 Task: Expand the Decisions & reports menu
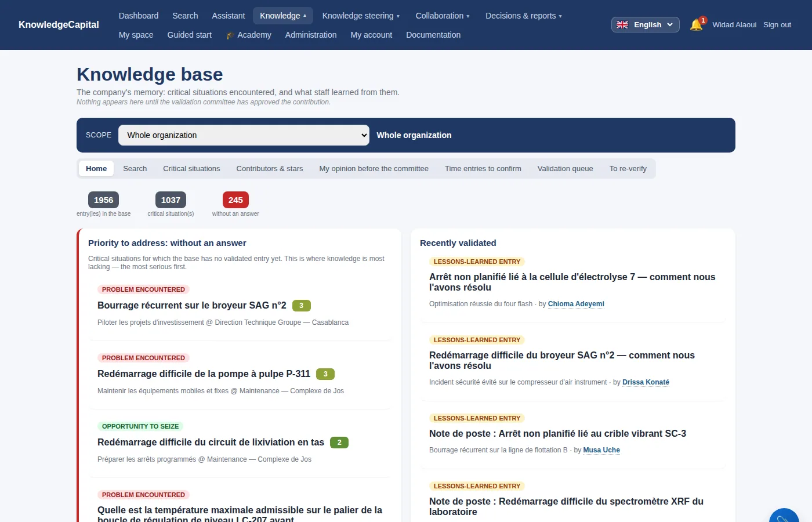coord(524,16)
